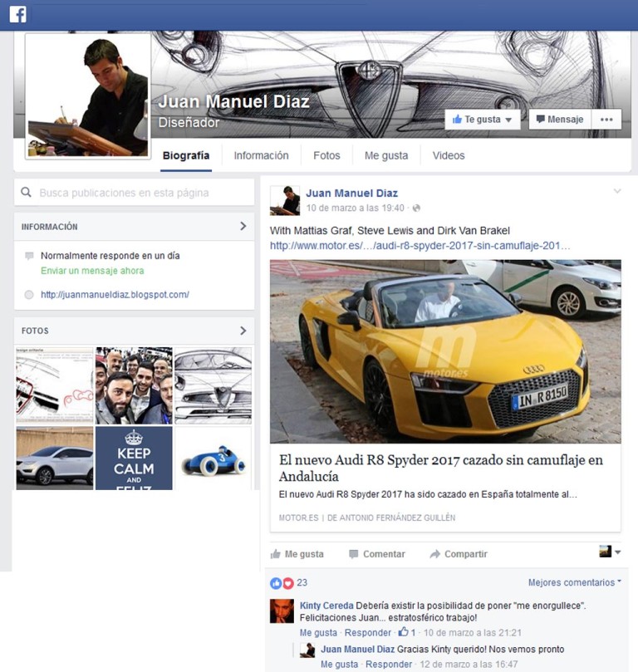Expand the Fotos section arrow
The width and height of the screenshot is (638, 672).
click(243, 331)
